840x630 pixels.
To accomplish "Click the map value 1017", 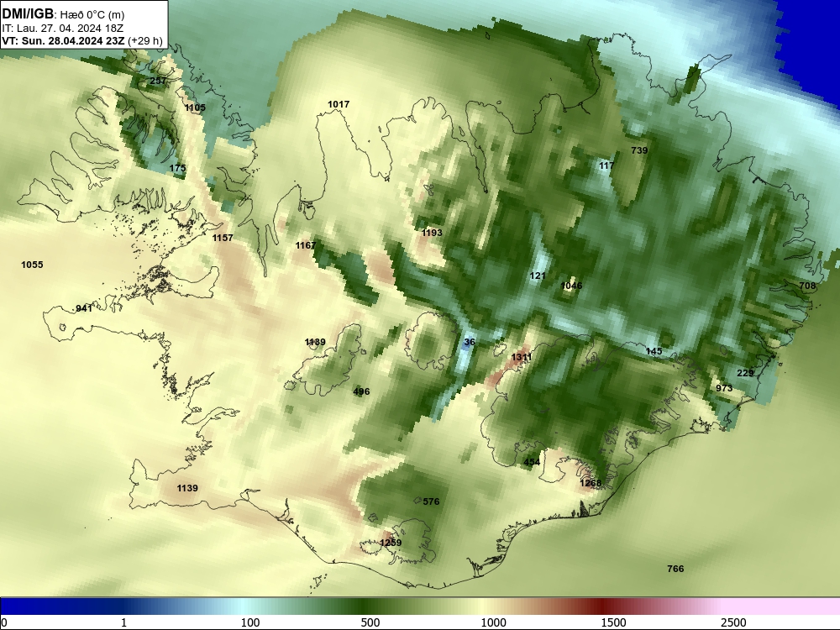I will [339, 104].
